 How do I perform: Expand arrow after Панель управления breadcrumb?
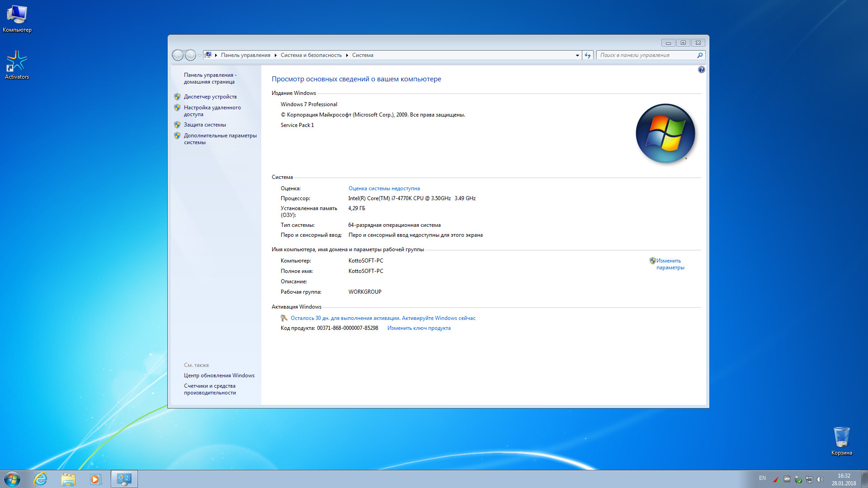275,55
